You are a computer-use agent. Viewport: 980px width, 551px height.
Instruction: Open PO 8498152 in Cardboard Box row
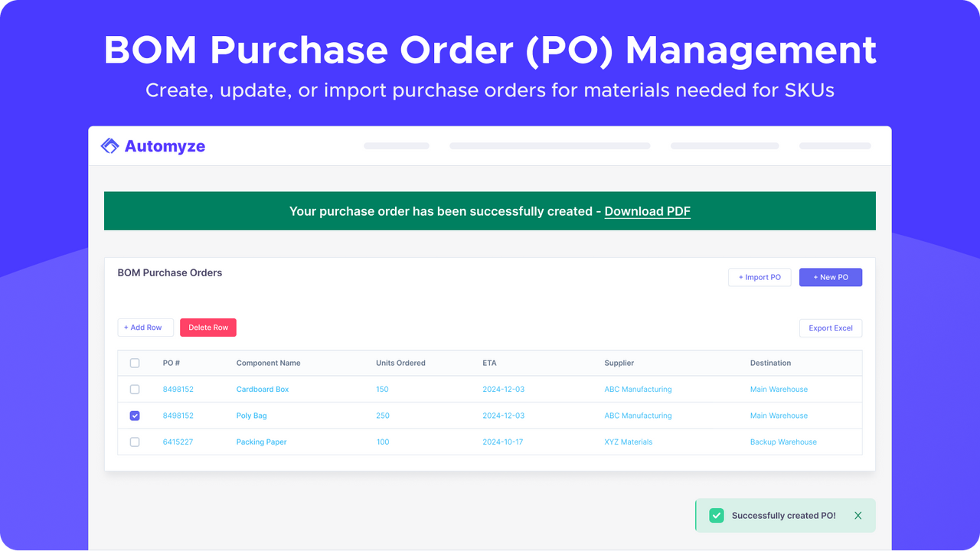click(178, 390)
